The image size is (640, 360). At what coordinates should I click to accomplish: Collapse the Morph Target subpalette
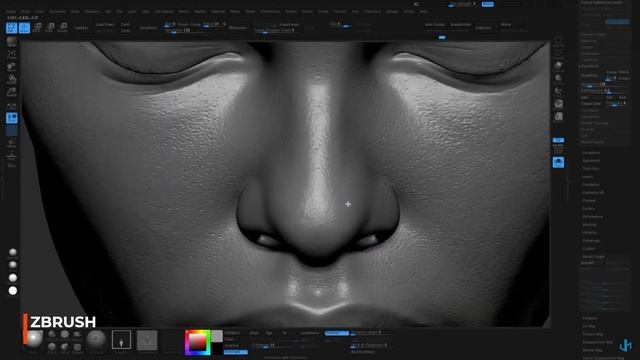pyautogui.click(x=593, y=257)
